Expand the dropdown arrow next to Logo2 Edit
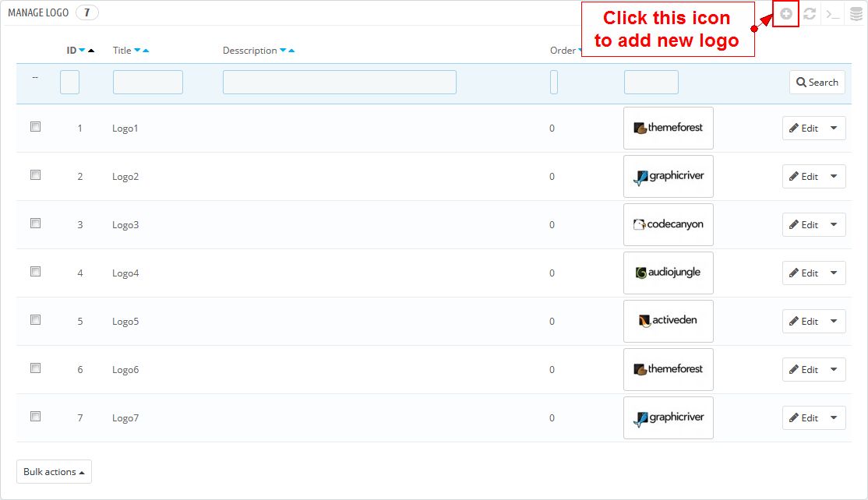 click(x=834, y=177)
